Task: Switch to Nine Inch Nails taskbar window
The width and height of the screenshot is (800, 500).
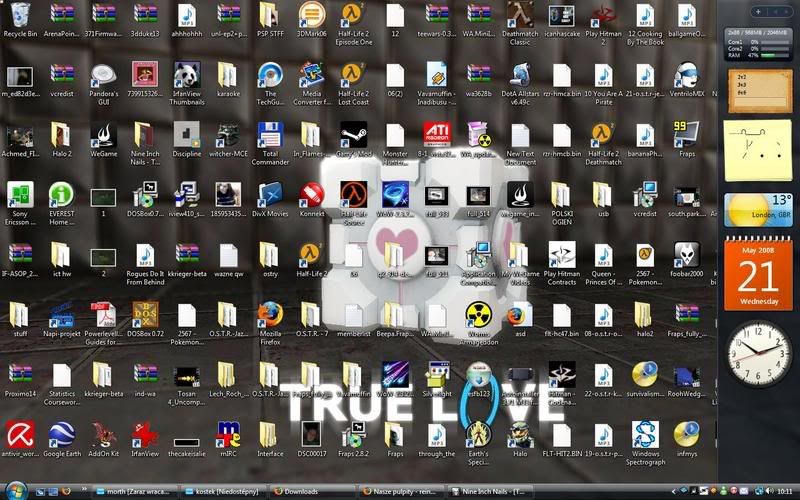Action: click(x=490, y=492)
